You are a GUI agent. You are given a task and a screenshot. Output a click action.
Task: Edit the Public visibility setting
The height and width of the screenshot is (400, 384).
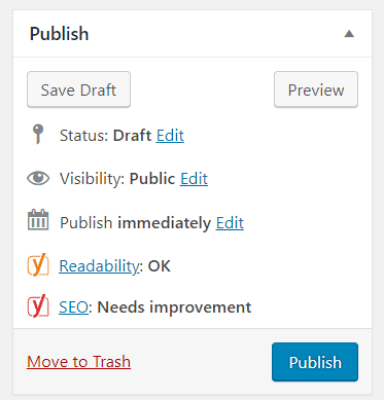pyautogui.click(x=194, y=179)
